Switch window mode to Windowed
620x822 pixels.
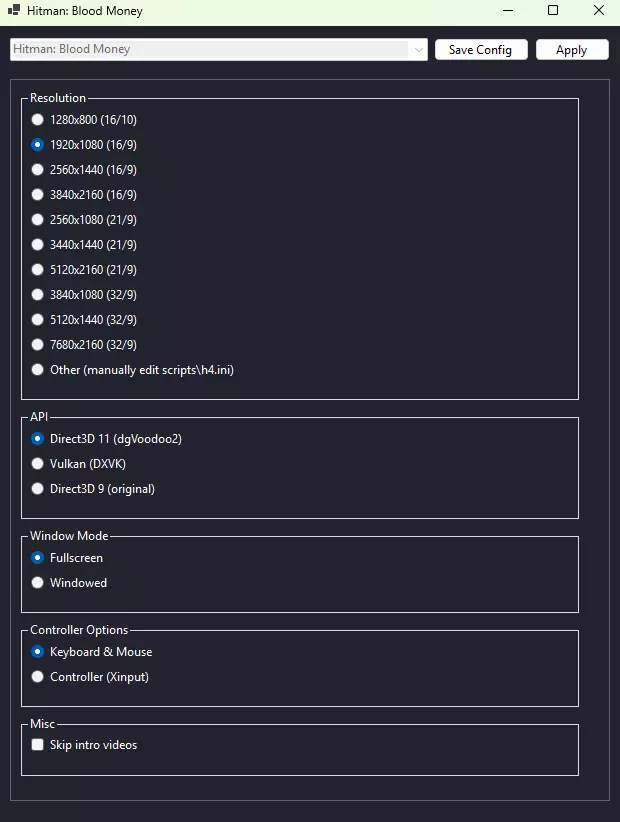click(x=38, y=583)
